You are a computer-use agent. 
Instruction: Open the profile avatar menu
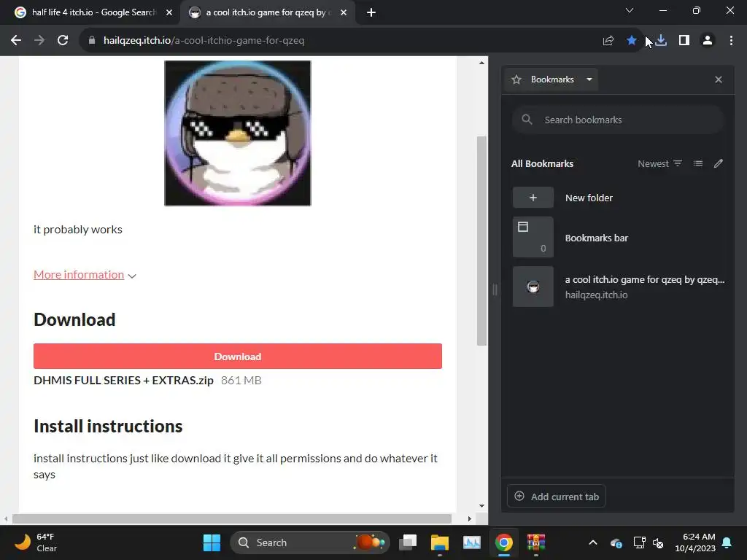(708, 41)
